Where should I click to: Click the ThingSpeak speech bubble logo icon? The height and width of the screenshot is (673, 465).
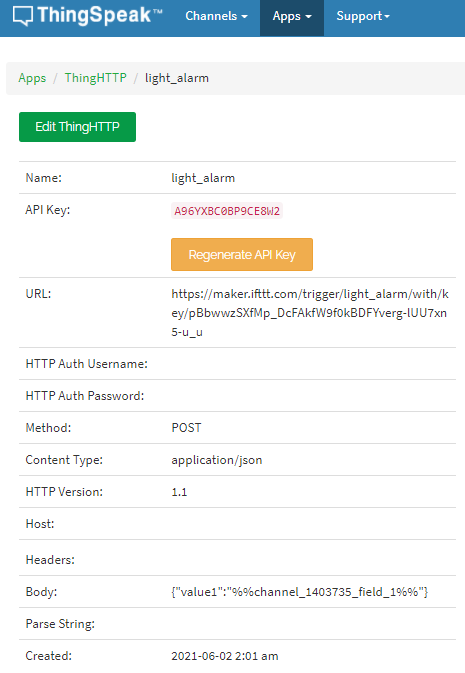click(x=23, y=16)
